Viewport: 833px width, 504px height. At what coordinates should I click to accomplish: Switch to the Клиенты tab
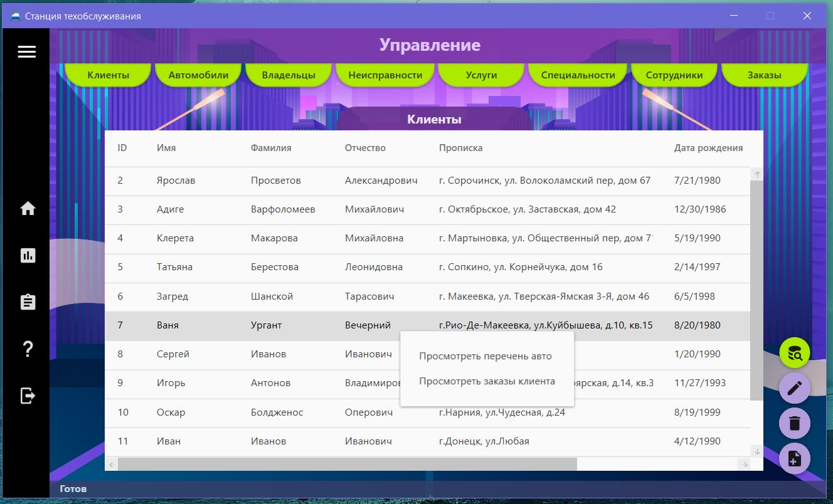(x=108, y=75)
